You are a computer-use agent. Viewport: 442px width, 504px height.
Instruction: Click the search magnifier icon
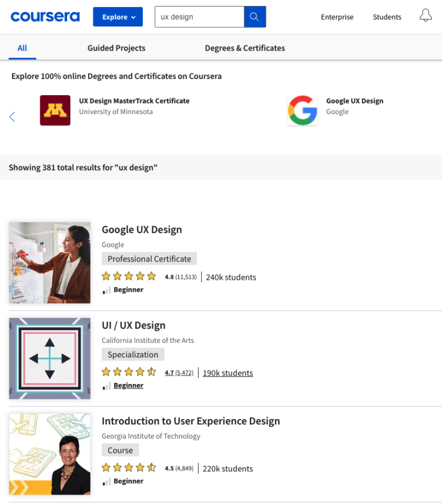click(255, 17)
